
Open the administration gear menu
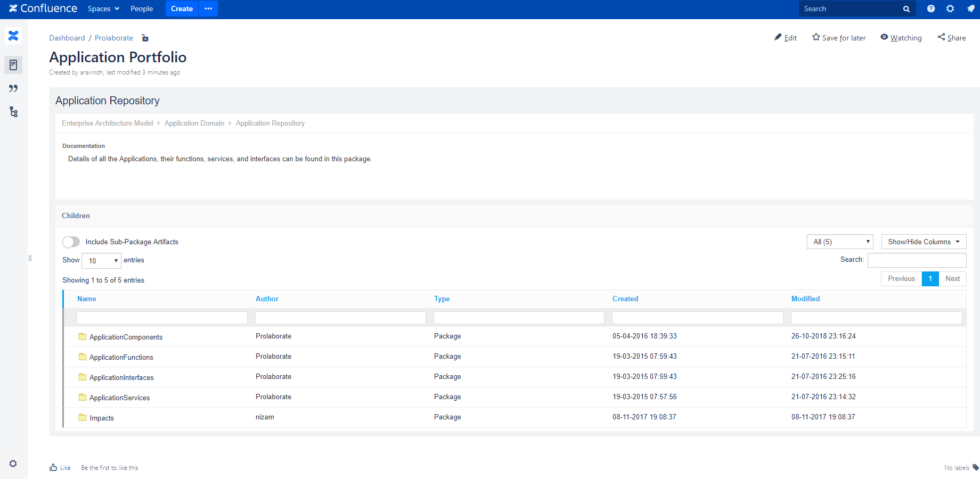(x=950, y=9)
